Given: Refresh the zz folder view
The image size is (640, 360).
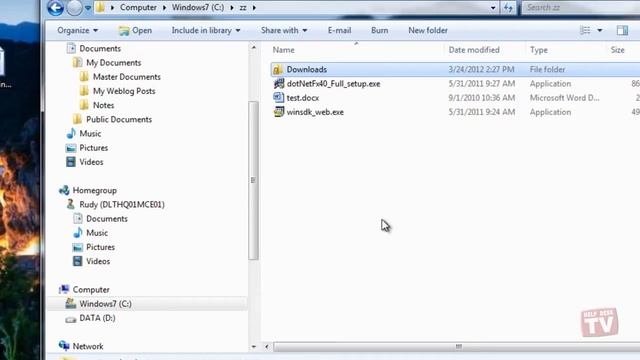Looking at the screenshot, I should tap(508, 7).
